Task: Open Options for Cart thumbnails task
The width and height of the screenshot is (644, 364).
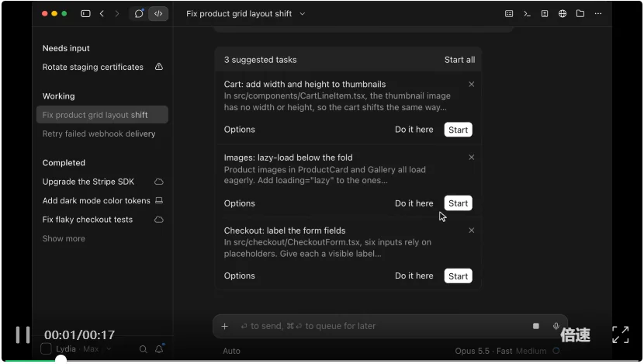Action: pos(240,130)
